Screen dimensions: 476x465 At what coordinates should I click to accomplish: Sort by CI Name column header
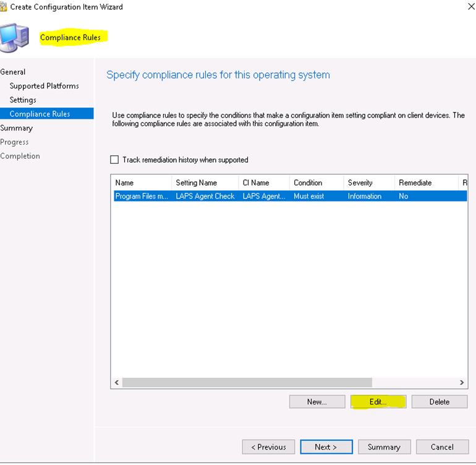pos(264,183)
